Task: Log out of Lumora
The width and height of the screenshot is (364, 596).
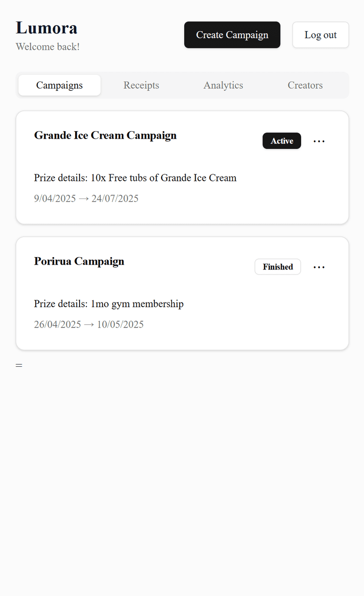Action: [x=320, y=35]
